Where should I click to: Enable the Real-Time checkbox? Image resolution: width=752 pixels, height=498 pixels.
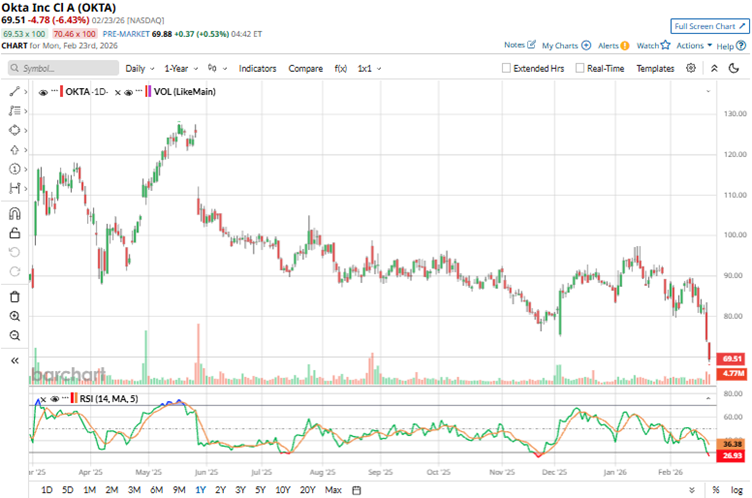pyautogui.click(x=579, y=68)
